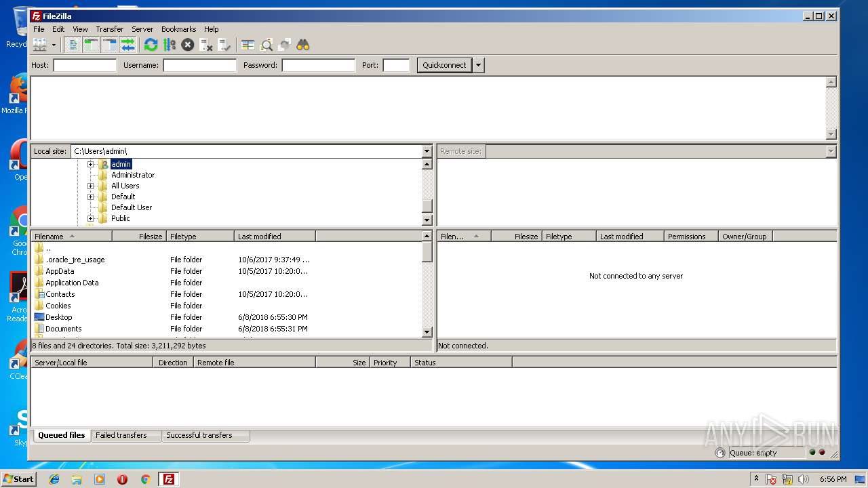
Task: Select Administrator in local tree
Action: pyautogui.click(x=133, y=175)
